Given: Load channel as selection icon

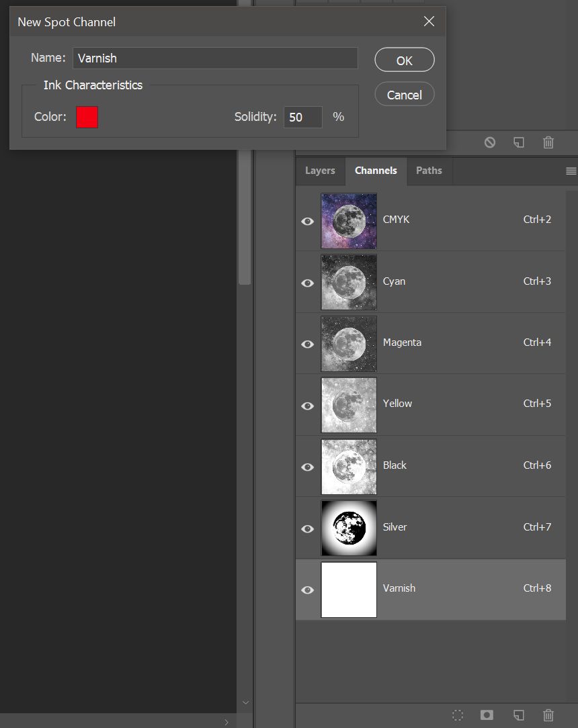Looking at the screenshot, I should (458, 715).
